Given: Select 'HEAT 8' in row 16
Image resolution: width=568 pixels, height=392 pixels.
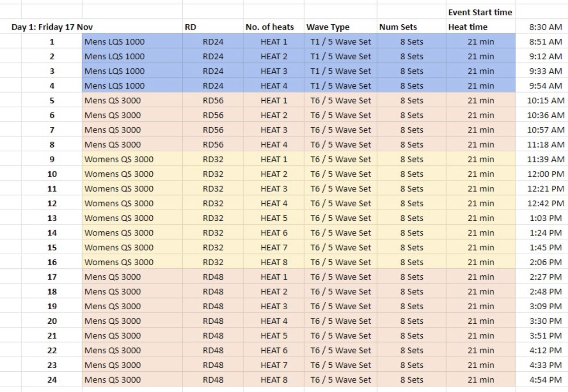Looking at the screenshot, I should coord(273,262).
